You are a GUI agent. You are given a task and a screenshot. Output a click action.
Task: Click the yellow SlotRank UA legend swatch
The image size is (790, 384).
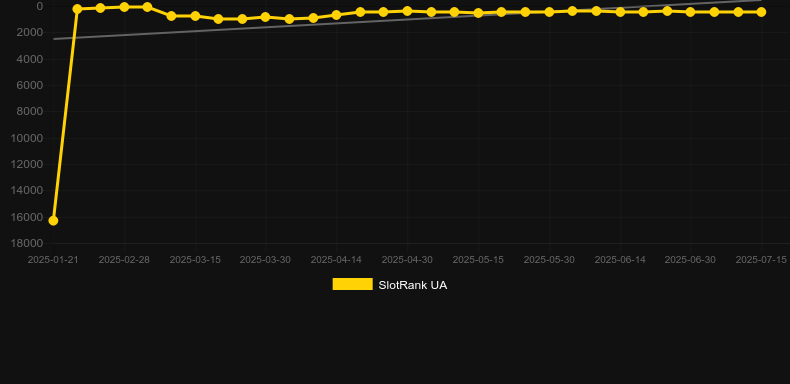point(352,284)
